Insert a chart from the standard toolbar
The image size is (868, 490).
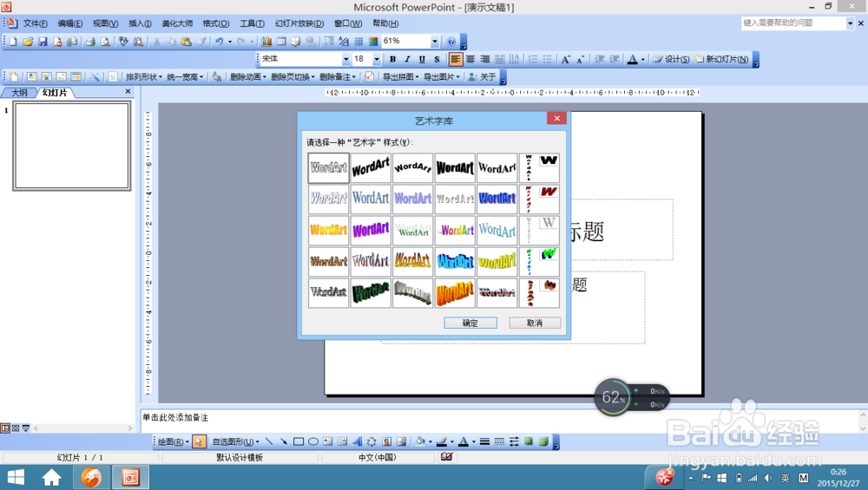coord(266,42)
